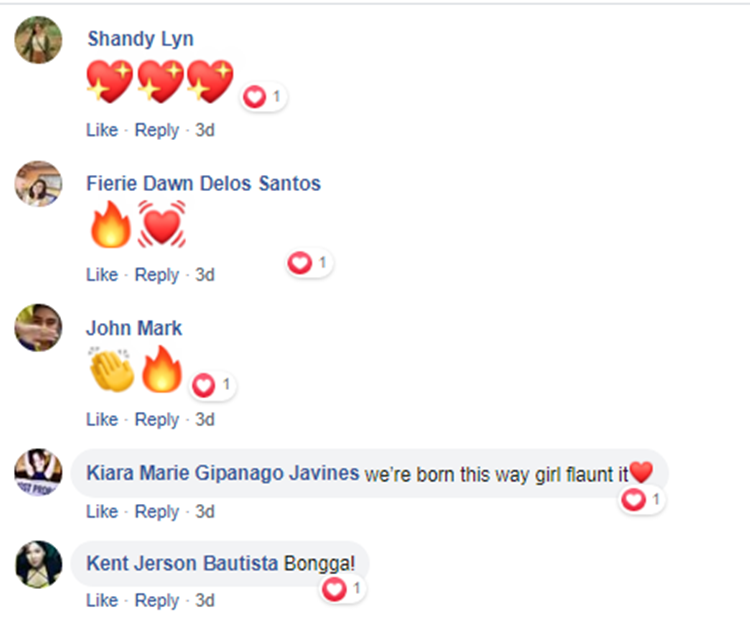The image size is (750, 620).
Task: Open Kiara Marie Gipanago Javines's avatar
Action: coord(38,472)
